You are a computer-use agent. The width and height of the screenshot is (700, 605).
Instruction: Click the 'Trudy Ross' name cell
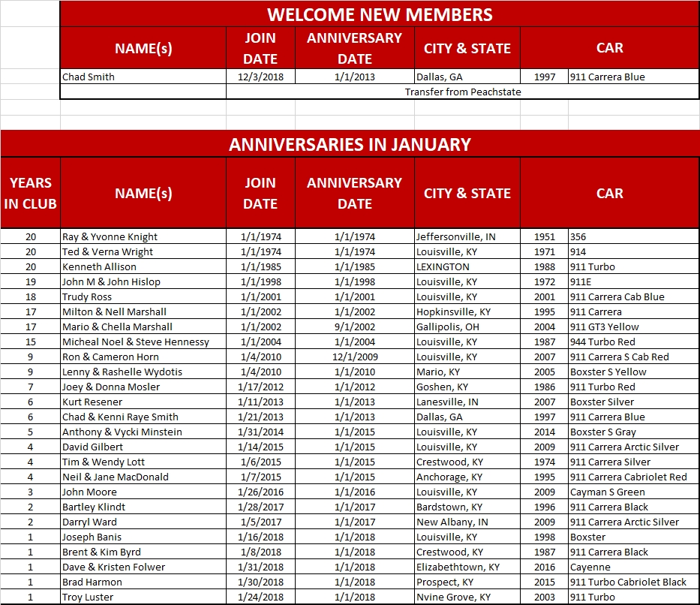click(143, 296)
